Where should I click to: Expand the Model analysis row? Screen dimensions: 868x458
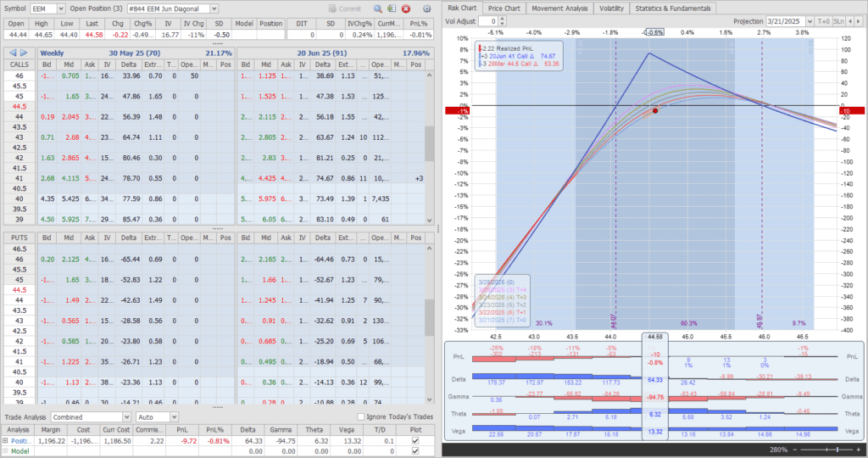(x=6, y=451)
